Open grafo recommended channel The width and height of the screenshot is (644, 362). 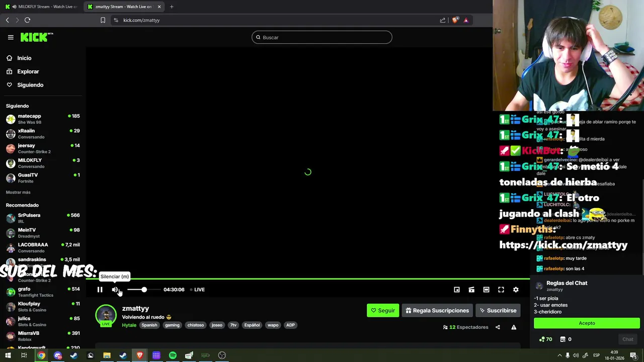43,292
